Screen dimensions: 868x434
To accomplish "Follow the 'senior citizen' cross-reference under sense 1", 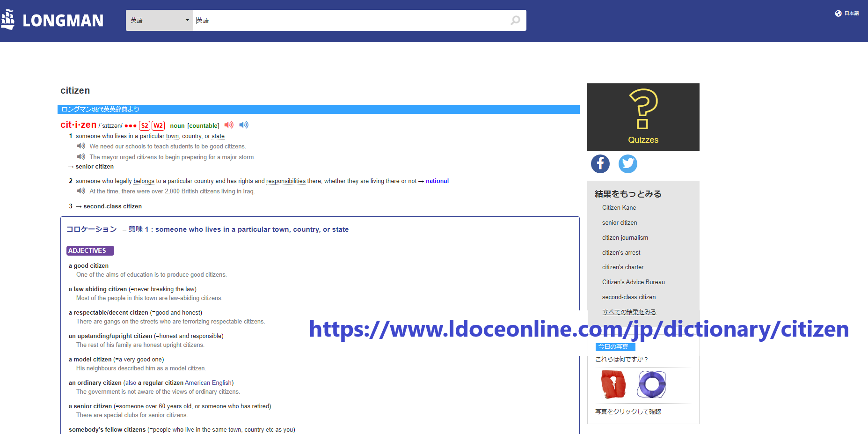I will (x=95, y=167).
